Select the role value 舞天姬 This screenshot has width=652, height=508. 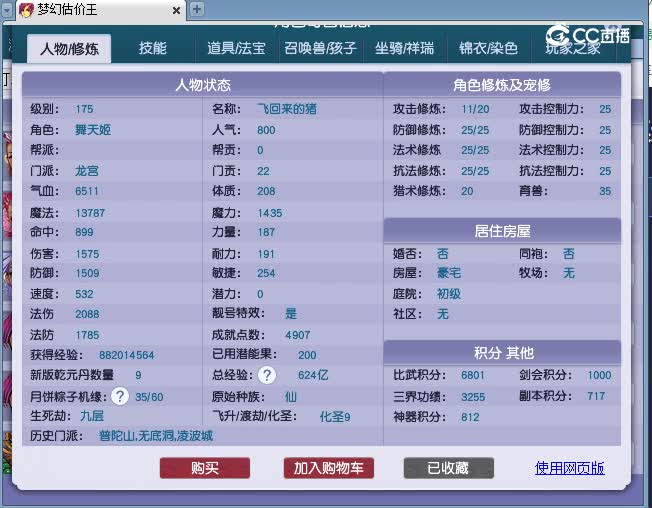93,130
